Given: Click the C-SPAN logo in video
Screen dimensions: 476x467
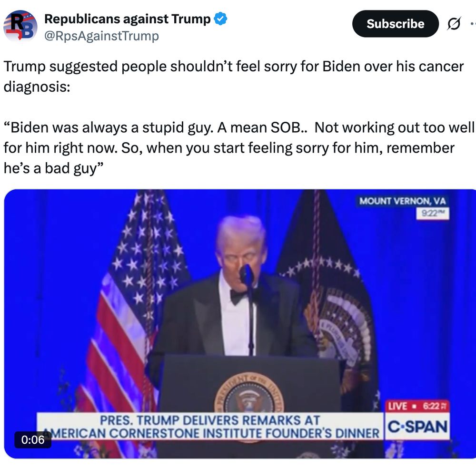Looking at the screenshot, I should 417,427.
